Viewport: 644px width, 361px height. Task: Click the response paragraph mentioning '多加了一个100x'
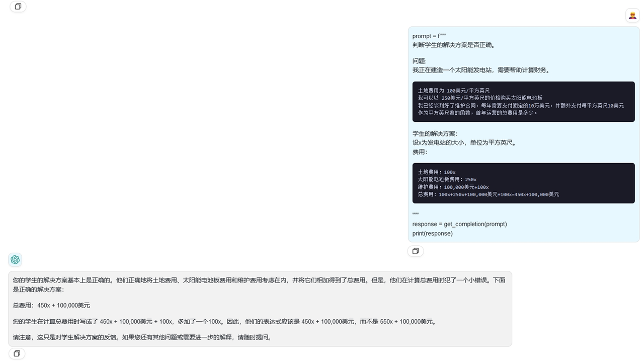pyautogui.click(x=224, y=322)
